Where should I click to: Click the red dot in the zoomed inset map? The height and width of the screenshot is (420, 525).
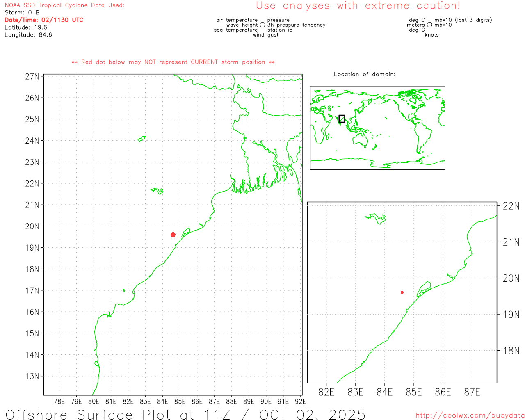point(402,292)
